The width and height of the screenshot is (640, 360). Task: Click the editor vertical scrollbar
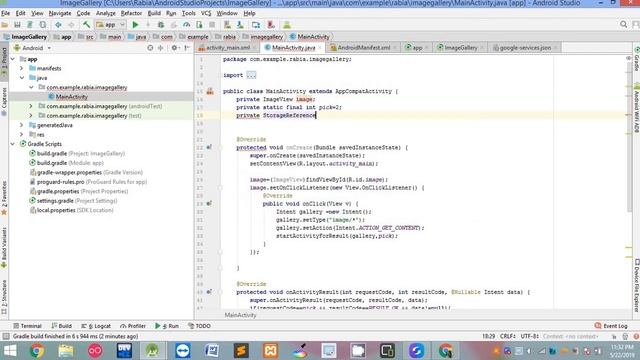629,136
